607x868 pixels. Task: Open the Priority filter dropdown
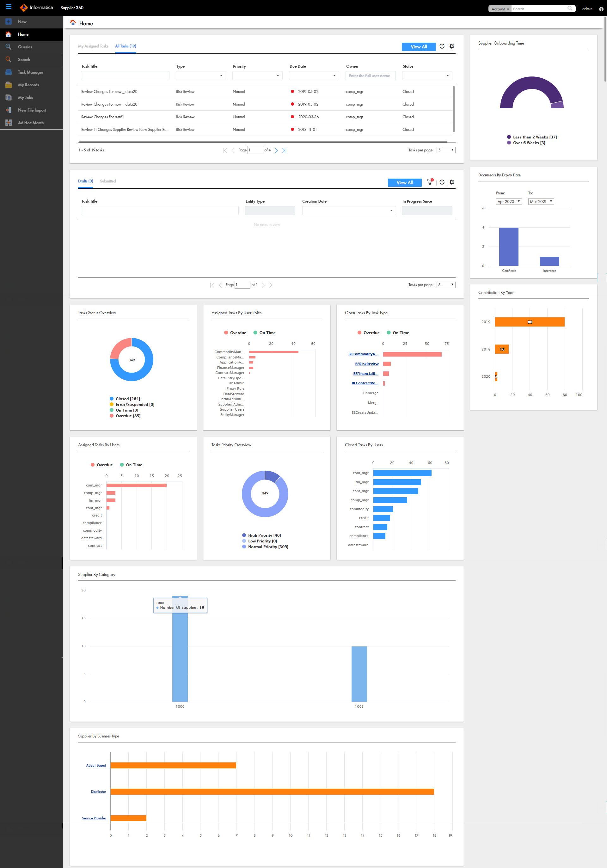(x=257, y=76)
